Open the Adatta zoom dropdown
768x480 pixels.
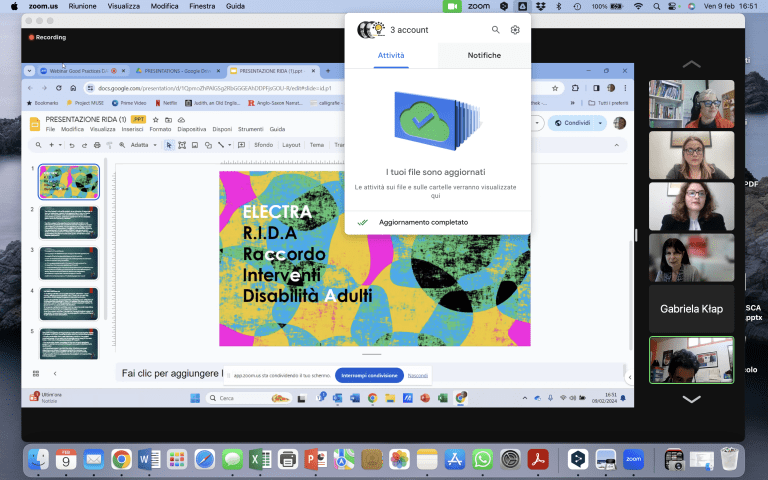[x=144, y=145]
